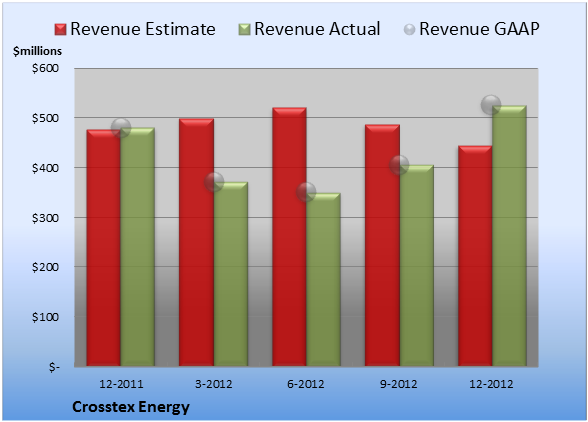Image resolution: width=588 pixels, height=422 pixels.
Task: Select the Revenue Actual legend label
Action: tap(317, 29)
